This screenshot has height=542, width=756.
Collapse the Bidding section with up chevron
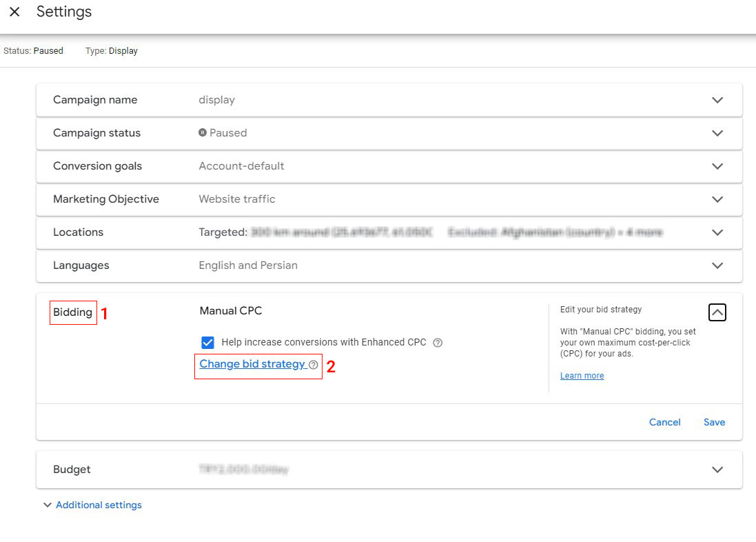click(717, 312)
